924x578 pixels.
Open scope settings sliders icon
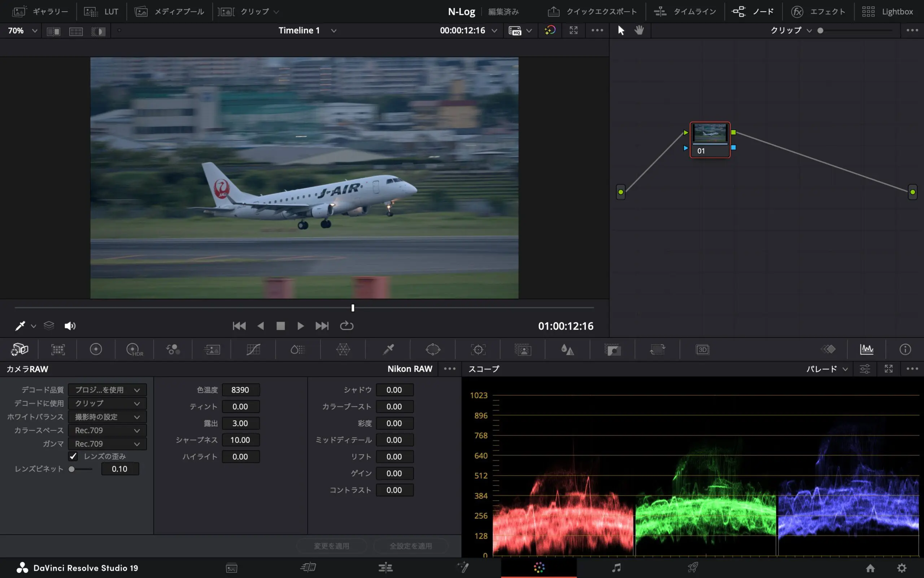865,369
